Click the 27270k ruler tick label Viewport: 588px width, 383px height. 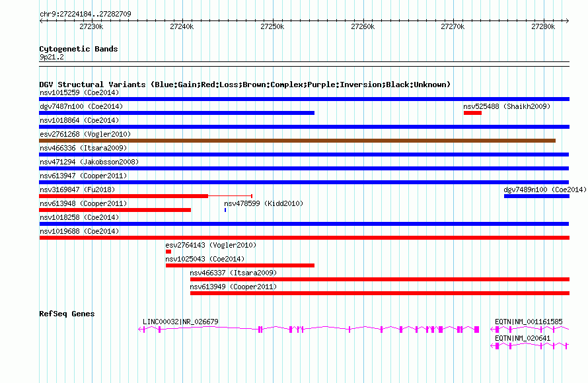[453, 26]
